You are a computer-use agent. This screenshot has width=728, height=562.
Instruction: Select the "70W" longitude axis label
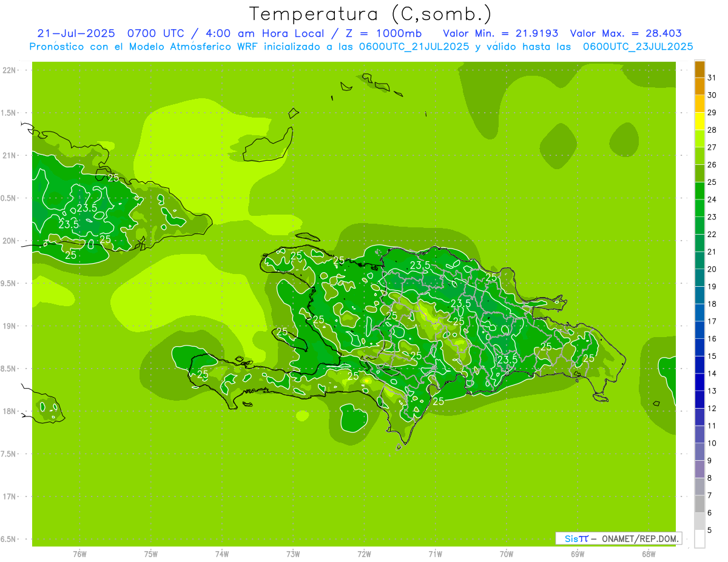tap(507, 554)
